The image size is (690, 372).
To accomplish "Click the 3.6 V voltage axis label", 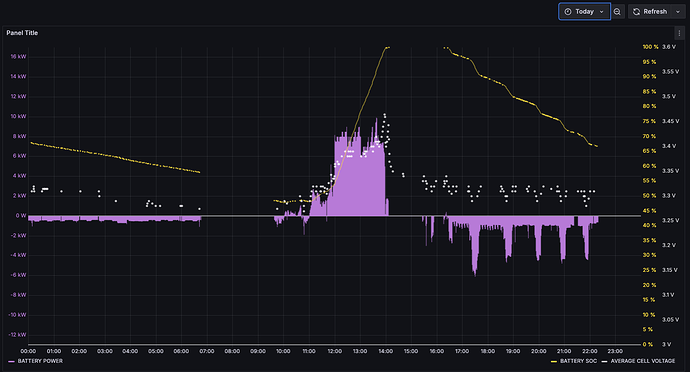I will pos(669,47).
